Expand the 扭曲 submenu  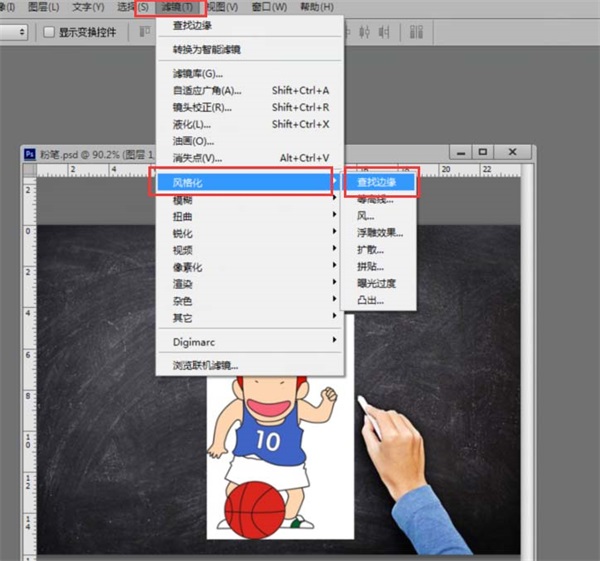click(250, 217)
